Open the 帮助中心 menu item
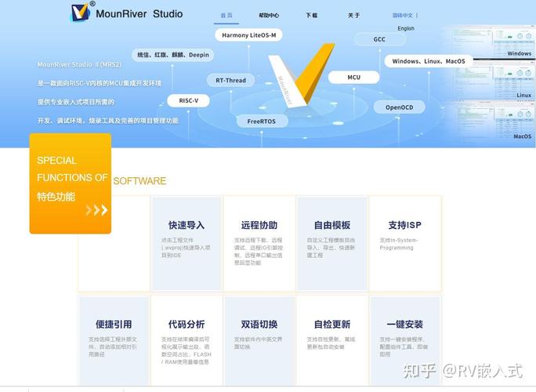The height and width of the screenshot is (392, 536). (x=269, y=16)
